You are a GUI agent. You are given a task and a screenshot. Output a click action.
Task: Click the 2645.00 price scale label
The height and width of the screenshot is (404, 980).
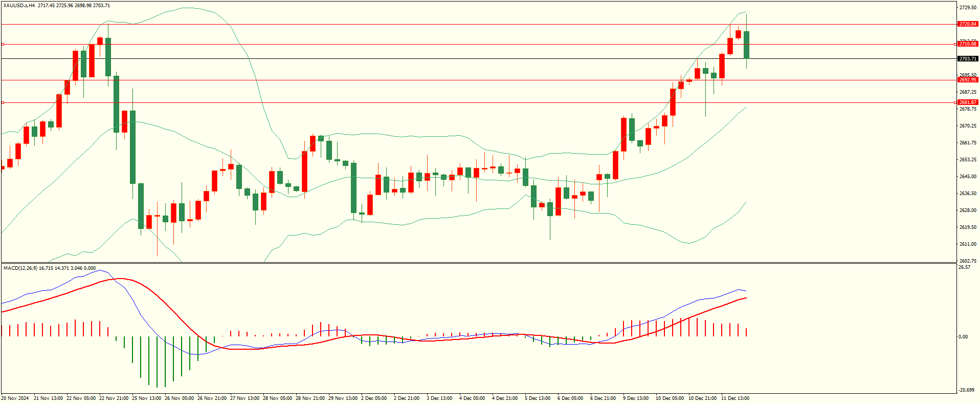click(x=968, y=177)
